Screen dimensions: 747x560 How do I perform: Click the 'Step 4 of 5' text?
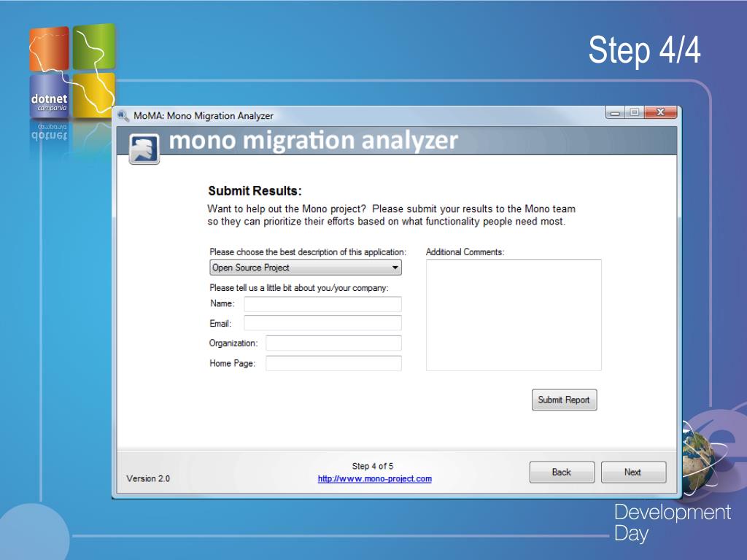pos(373,466)
